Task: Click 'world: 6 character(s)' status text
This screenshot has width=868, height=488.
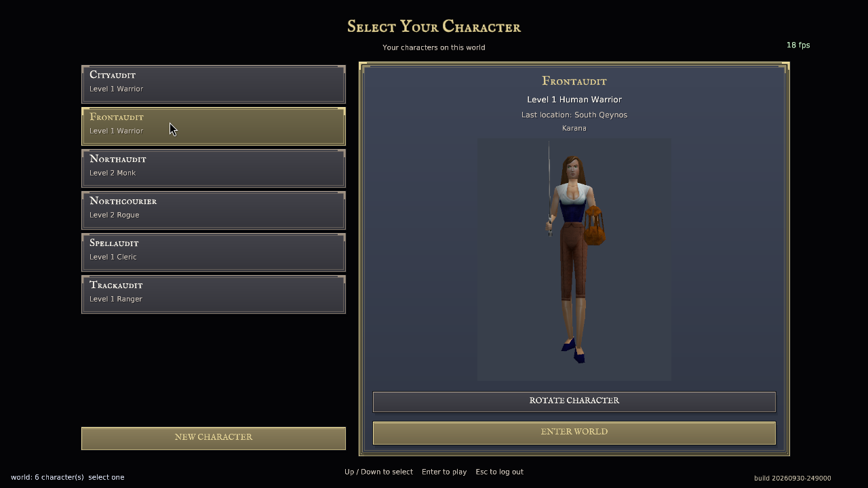Action: click(47, 477)
